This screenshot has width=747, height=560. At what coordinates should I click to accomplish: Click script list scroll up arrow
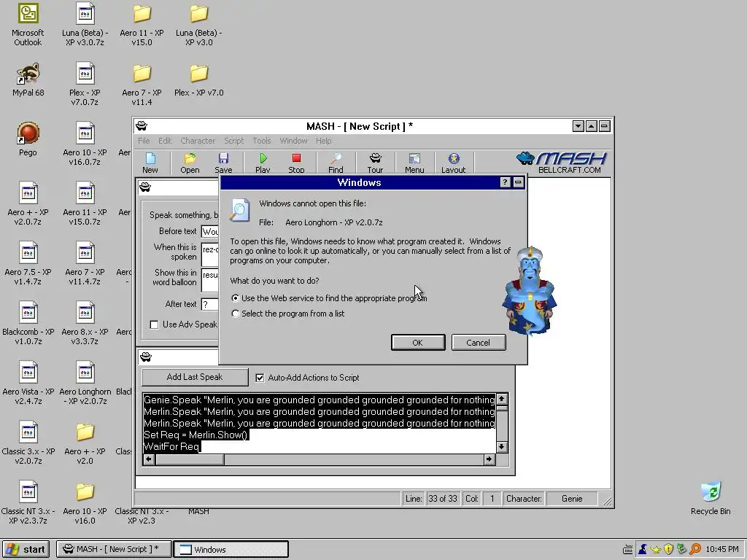point(502,399)
